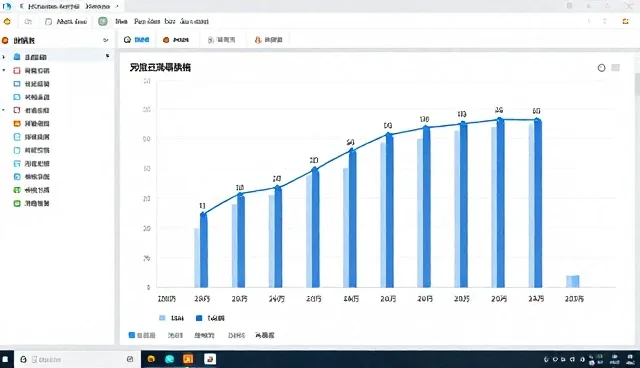Click the arrow next to the title bar tab label
The width and height of the screenshot is (640, 368).
pos(117,6)
